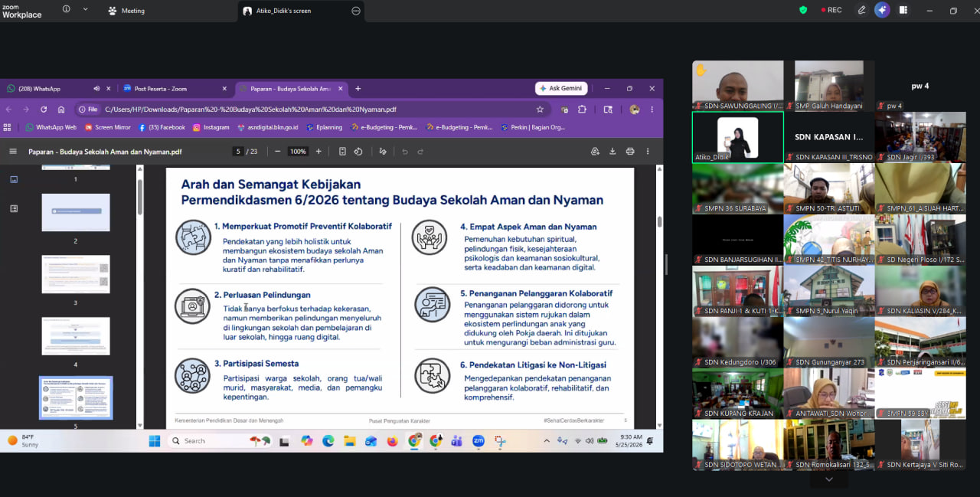Expand the dropdown arrow beside meeting info
The height and width of the screenshot is (497, 980).
point(85,9)
